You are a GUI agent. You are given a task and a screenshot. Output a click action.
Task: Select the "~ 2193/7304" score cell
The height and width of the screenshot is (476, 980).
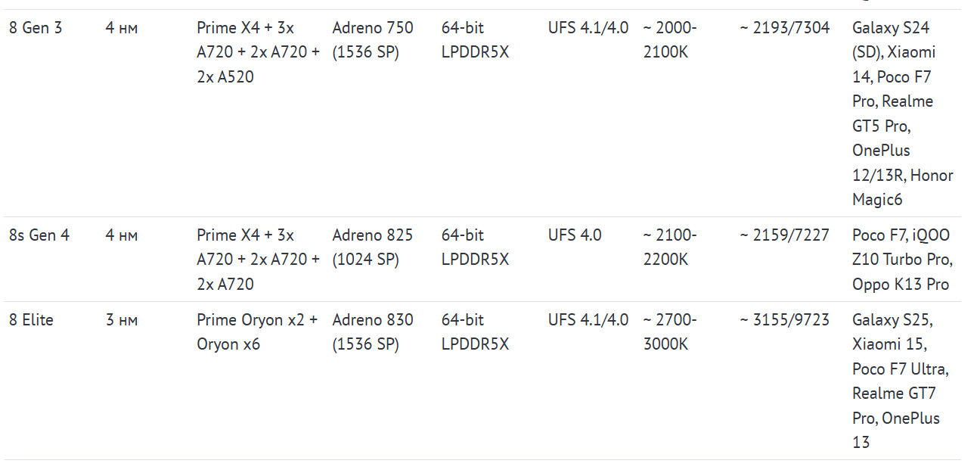pos(784,28)
